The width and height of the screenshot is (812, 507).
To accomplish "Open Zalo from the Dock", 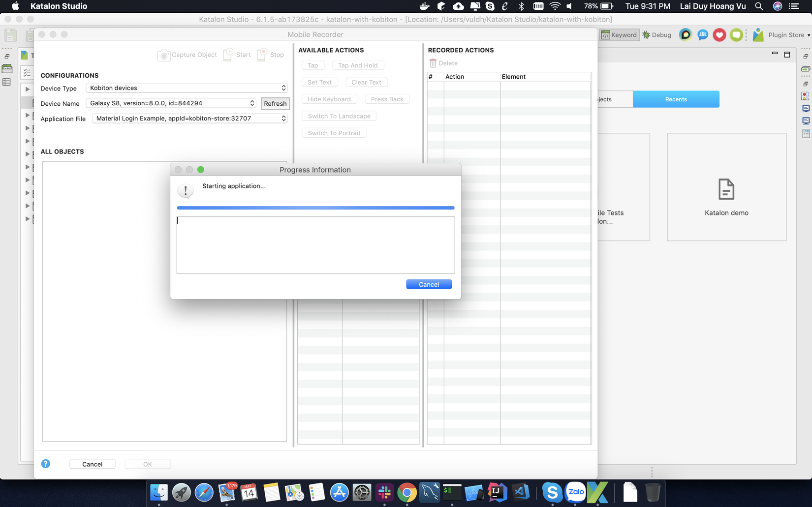I will coord(575,492).
